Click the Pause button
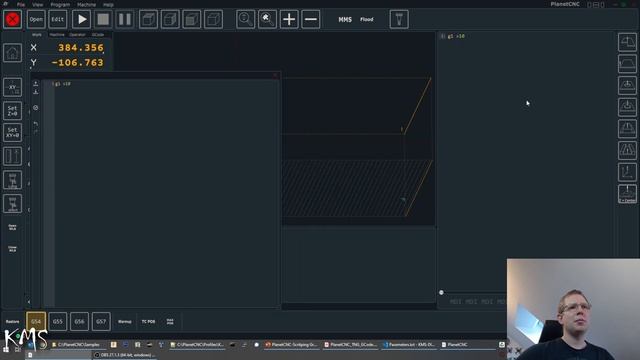The height and width of the screenshot is (360, 640). 125,19
